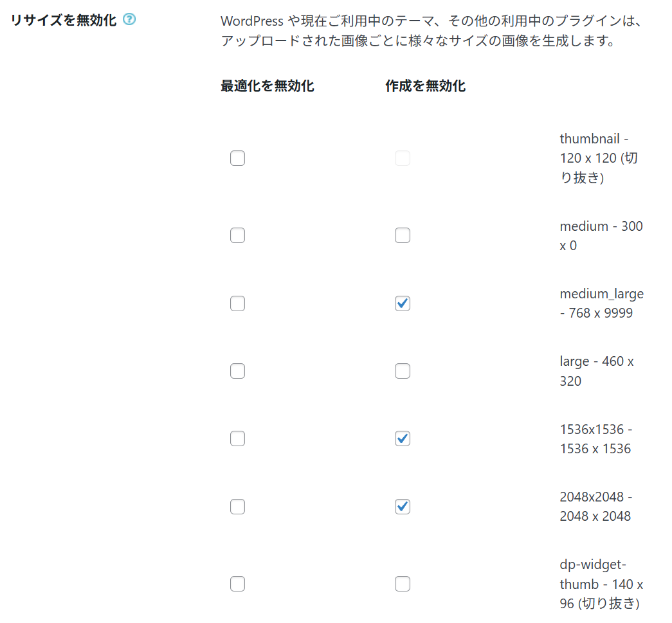672x623 pixels.
Task: Enable 最適化を無効化 for large 460 x 320
Action: tap(237, 371)
